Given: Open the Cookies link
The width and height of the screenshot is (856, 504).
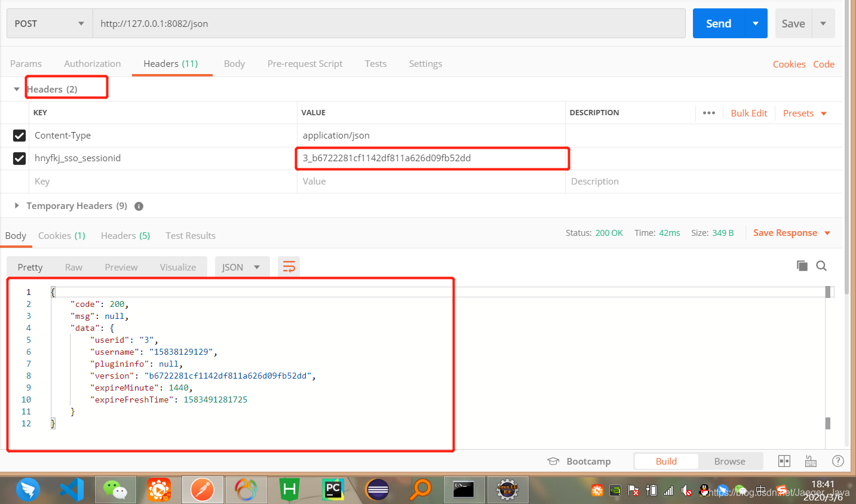Looking at the screenshot, I should coord(789,64).
